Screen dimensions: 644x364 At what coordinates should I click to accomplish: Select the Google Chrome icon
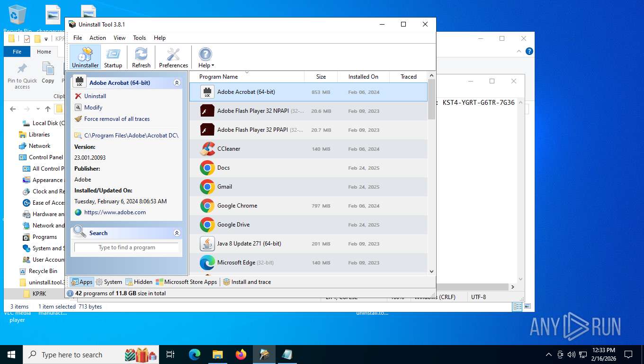207,206
